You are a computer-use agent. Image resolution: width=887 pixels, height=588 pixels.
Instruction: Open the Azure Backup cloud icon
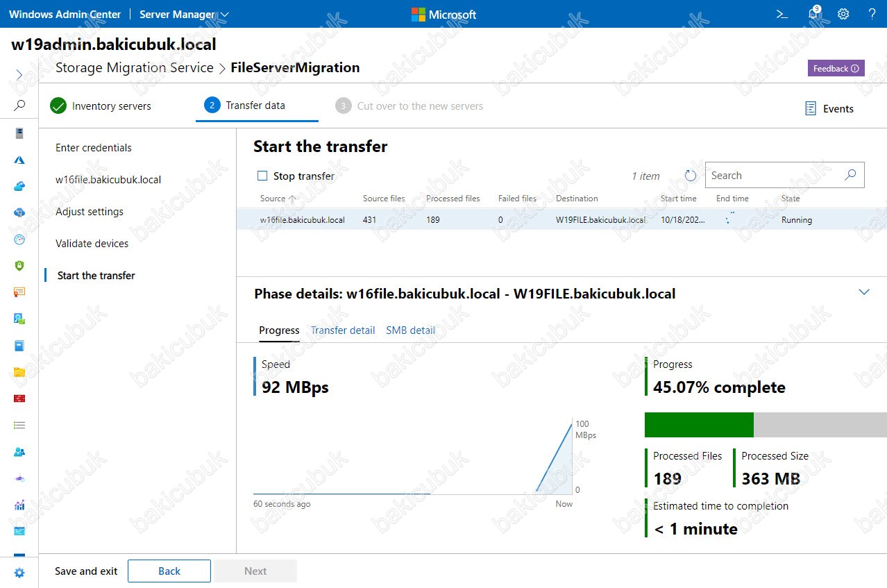[x=19, y=186]
